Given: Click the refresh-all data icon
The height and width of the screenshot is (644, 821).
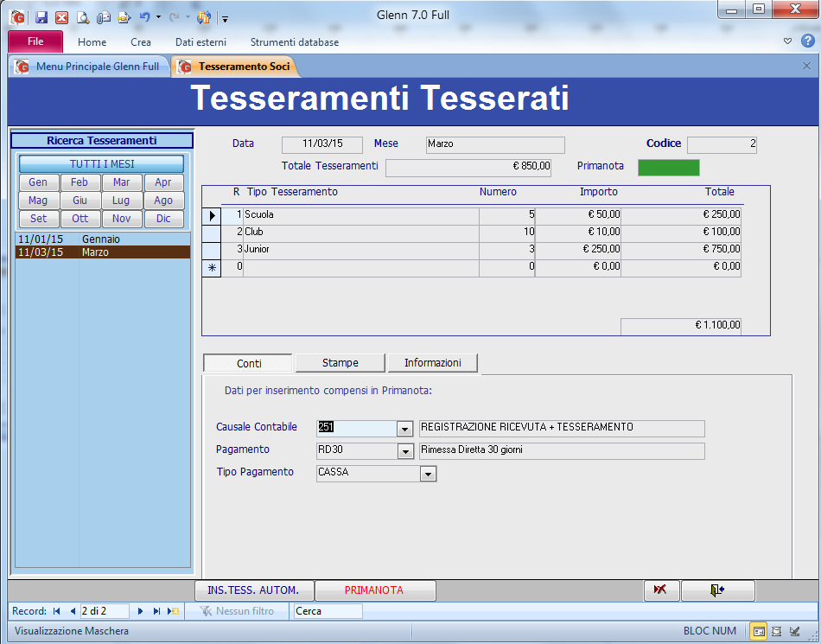Looking at the screenshot, I should click(203, 18).
